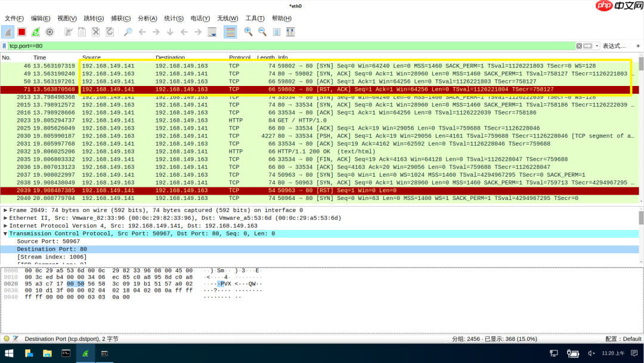Start a new live capture with the shark fin icon

coord(8,32)
